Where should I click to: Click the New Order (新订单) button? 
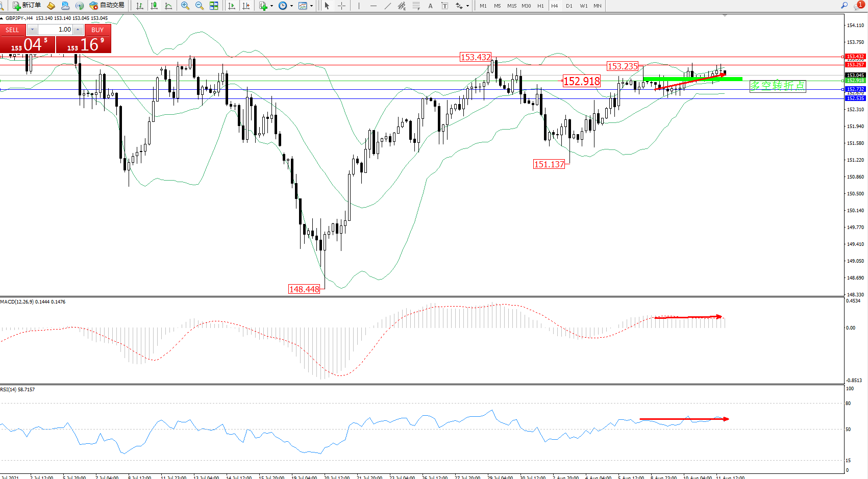click(x=27, y=6)
